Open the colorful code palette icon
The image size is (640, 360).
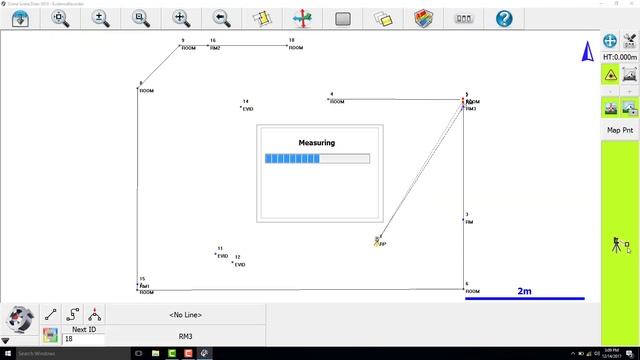coord(51,336)
